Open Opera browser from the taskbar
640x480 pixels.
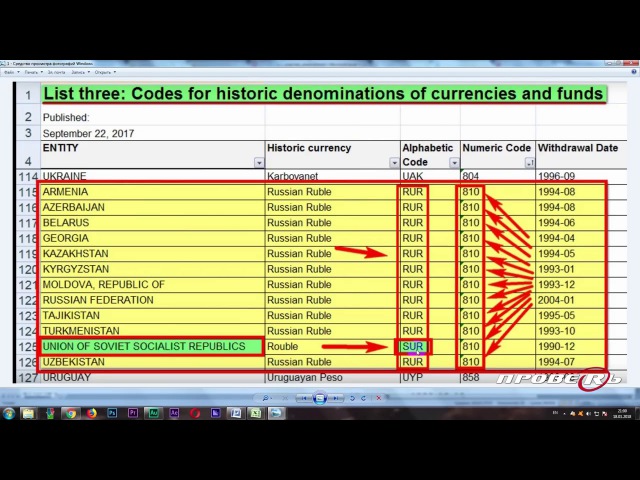pyautogui.click(x=195, y=413)
